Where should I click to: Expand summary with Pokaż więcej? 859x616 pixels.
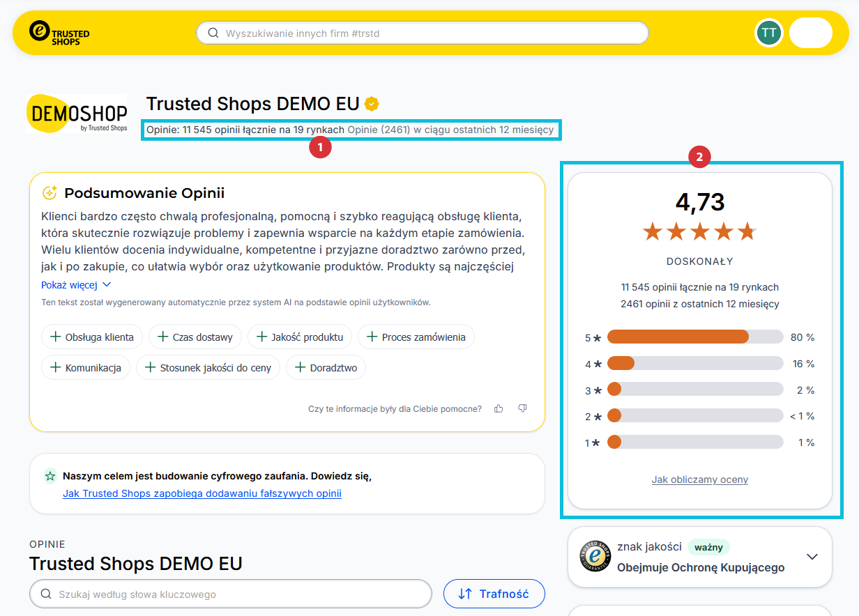[76, 285]
